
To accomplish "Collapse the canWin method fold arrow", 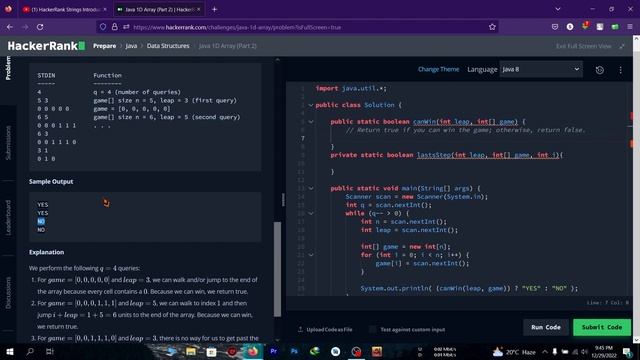I will [x=311, y=122].
